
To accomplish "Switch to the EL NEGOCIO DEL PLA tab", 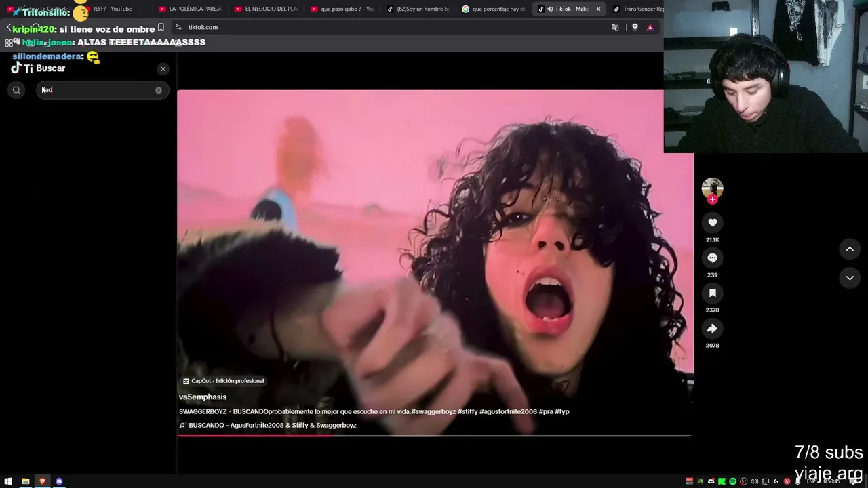I will (x=267, y=9).
